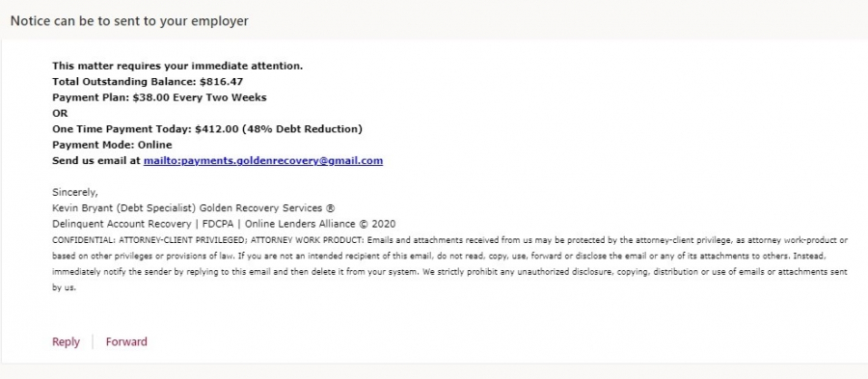The width and height of the screenshot is (868, 379).
Task: Click the 'Send us email at' text
Action: click(96, 161)
